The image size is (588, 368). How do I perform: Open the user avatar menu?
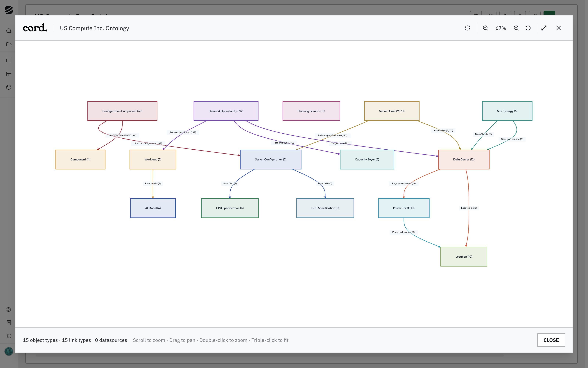coord(9,351)
